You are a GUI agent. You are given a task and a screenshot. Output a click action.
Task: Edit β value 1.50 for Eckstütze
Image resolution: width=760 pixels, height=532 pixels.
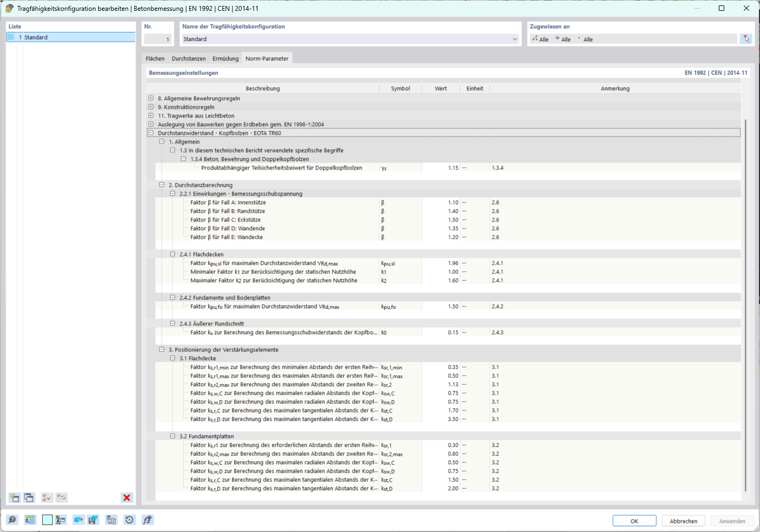tap(441, 219)
